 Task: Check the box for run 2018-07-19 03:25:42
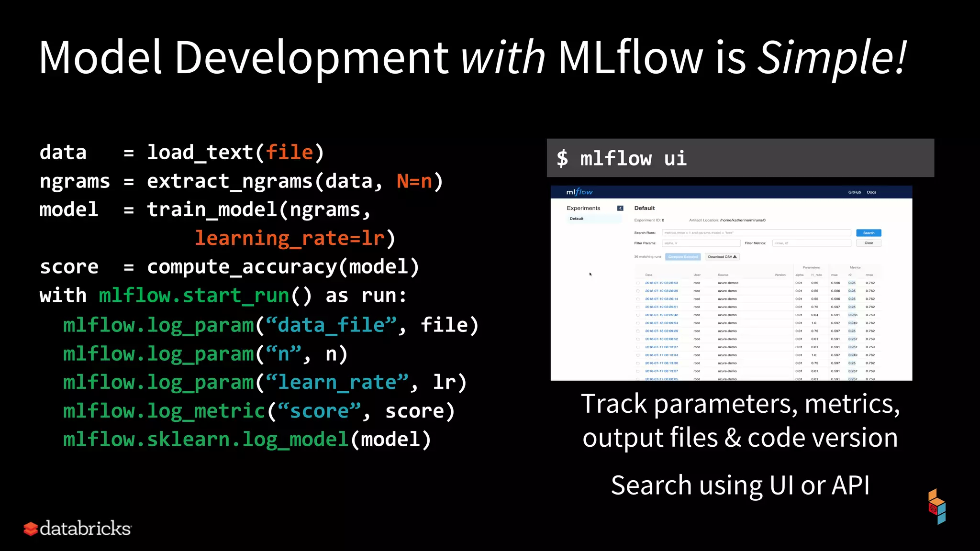(x=637, y=315)
